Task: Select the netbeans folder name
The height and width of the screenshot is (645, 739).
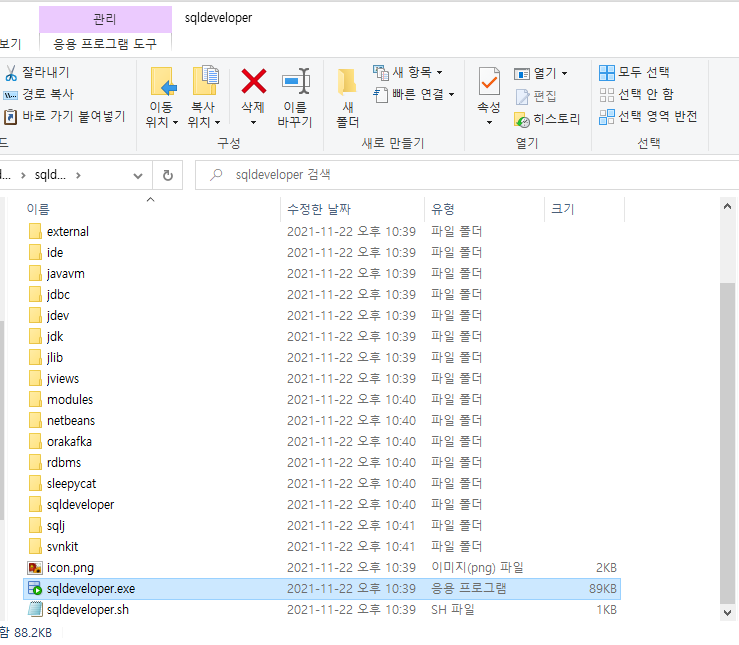Action: click(71, 421)
